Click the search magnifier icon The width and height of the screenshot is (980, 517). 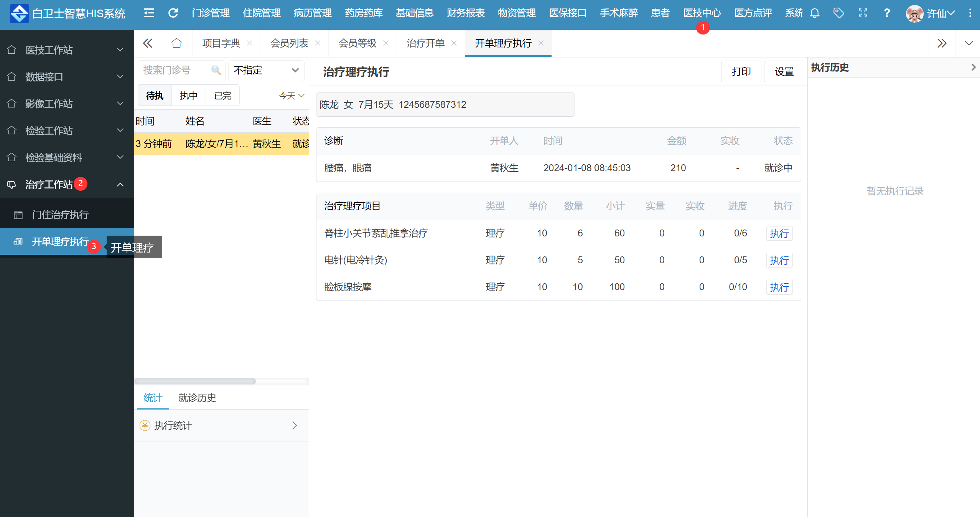coord(216,70)
